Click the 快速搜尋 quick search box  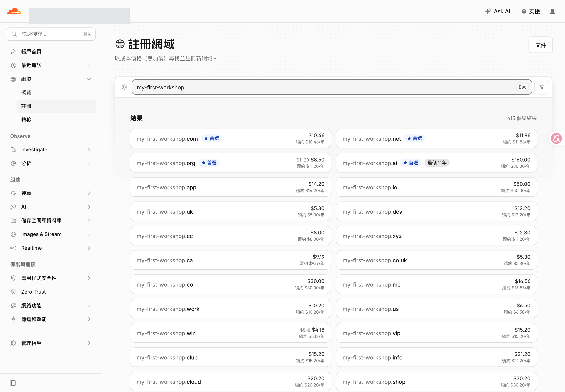point(51,34)
